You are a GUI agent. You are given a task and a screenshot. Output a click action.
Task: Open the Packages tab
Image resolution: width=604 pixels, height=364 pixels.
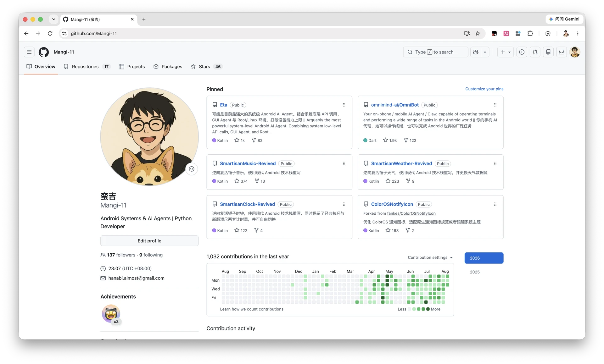[168, 67]
